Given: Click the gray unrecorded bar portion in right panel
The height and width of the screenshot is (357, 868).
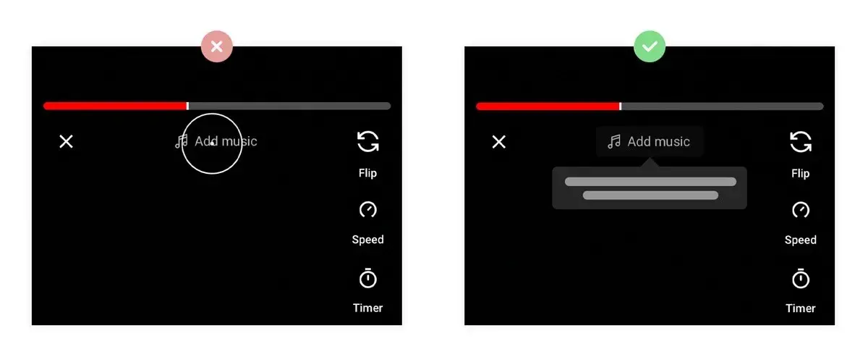Looking at the screenshot, I should pyautogui.click(x=723, y=106).
